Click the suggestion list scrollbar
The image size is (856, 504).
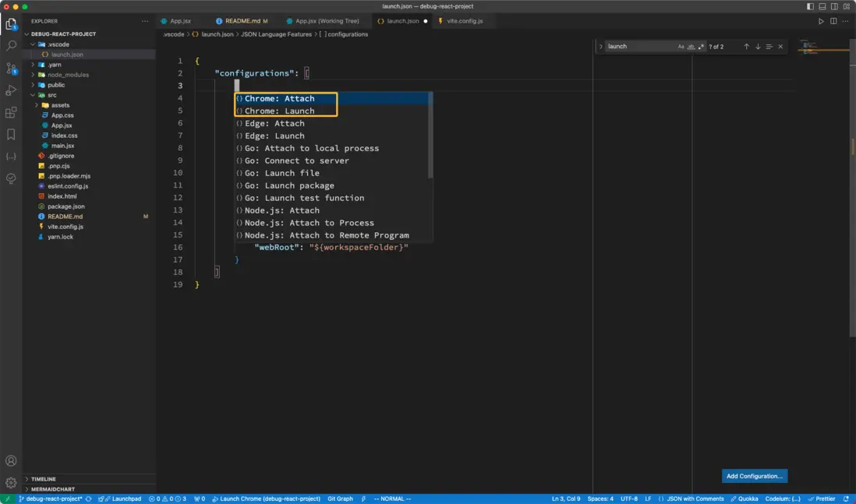click(430, 134)
